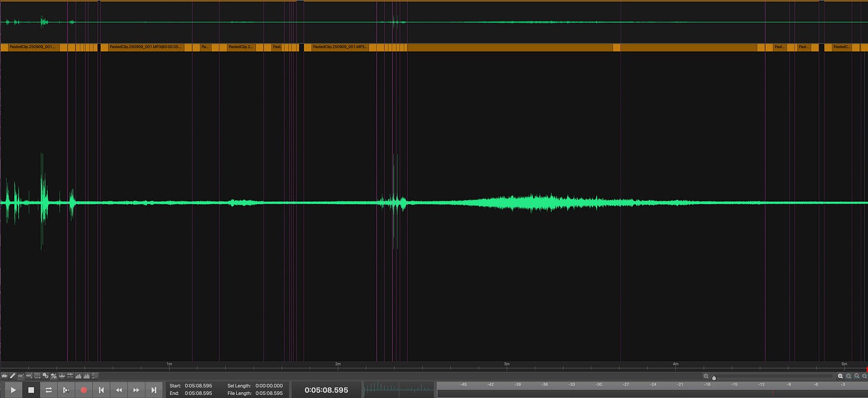Start recording with the red Record button
Screen dimensions: 868x398
[83, 390]
